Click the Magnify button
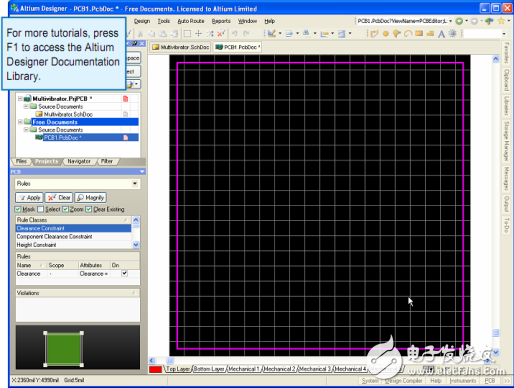Viewport: 514px width, 388px height. coord(91,198)
